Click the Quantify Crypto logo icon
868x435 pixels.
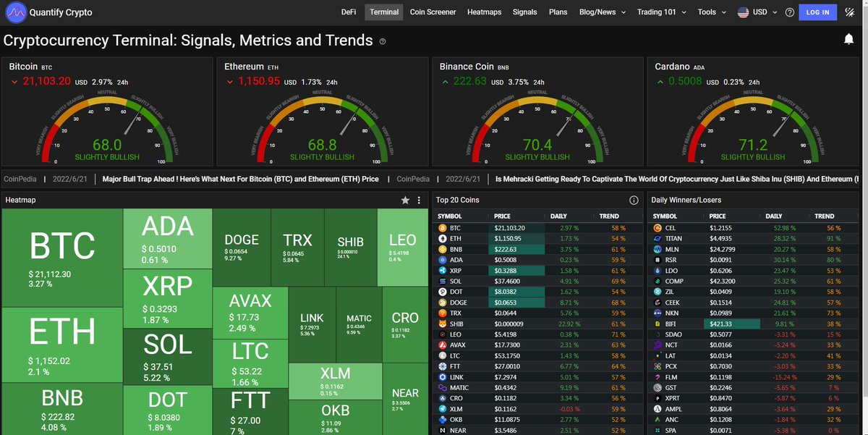point(15,12)
